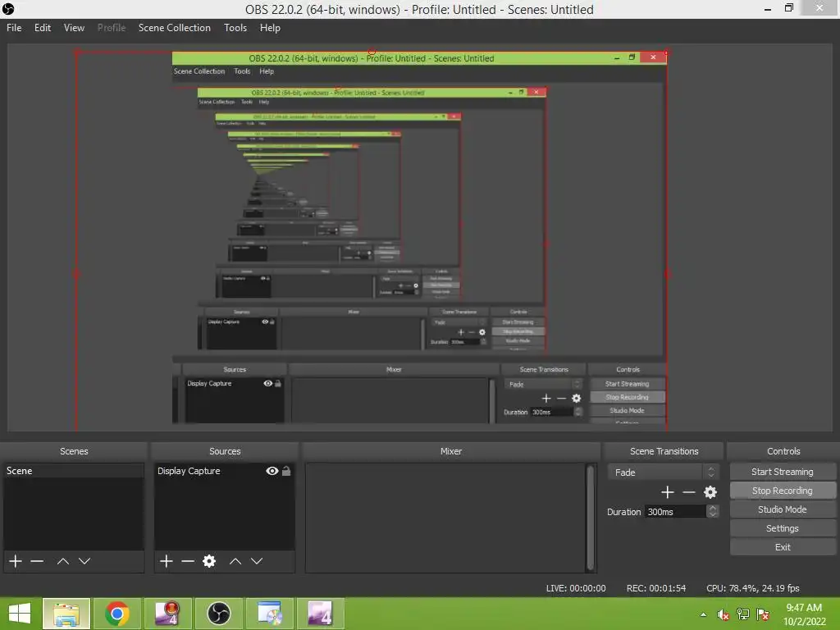Click REC: 00:01:54 status text
The height and width of the screenshot is (630, 840).
(656, 588)
